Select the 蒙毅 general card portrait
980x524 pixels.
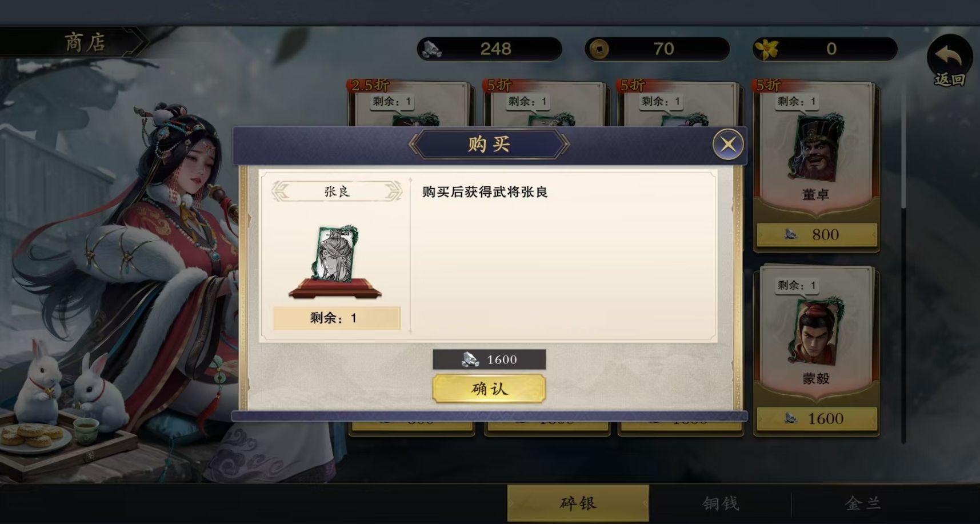click(816, 331)
